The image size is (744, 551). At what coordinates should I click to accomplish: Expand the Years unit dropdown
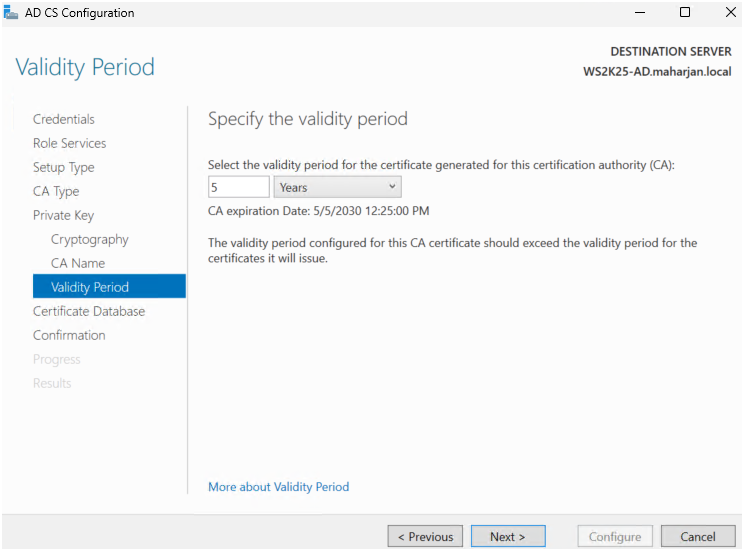pyautogui.click(x=337, y=187)
